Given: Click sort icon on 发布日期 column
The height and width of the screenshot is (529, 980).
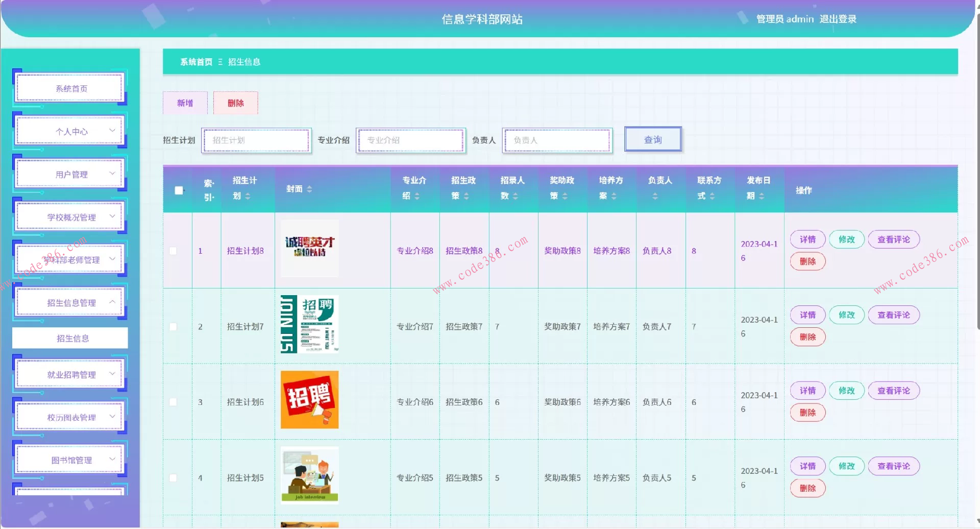Looking at the screenshot, I should click(x=762, y=196).
